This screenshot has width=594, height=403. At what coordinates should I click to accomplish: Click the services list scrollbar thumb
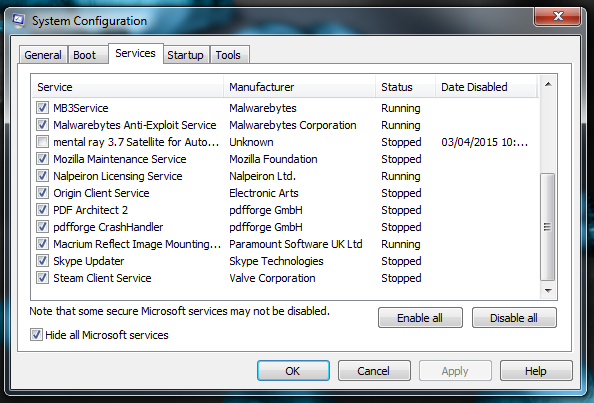(x=547, y=227)
